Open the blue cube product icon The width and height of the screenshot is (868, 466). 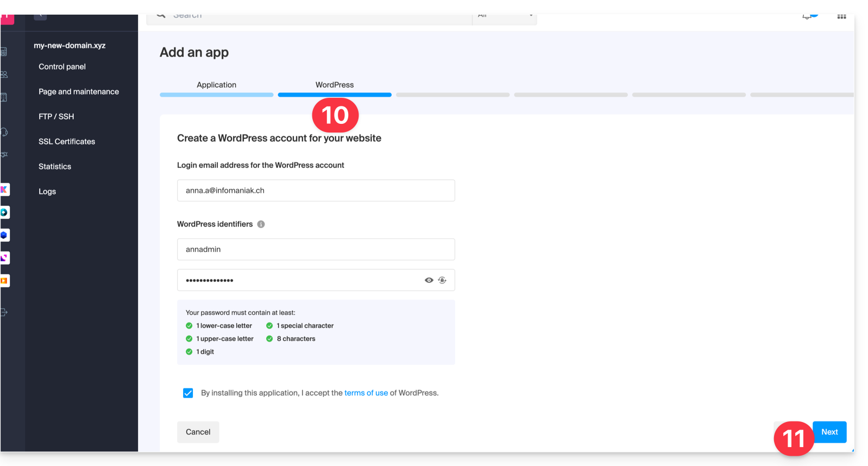[x=4, y=235]
